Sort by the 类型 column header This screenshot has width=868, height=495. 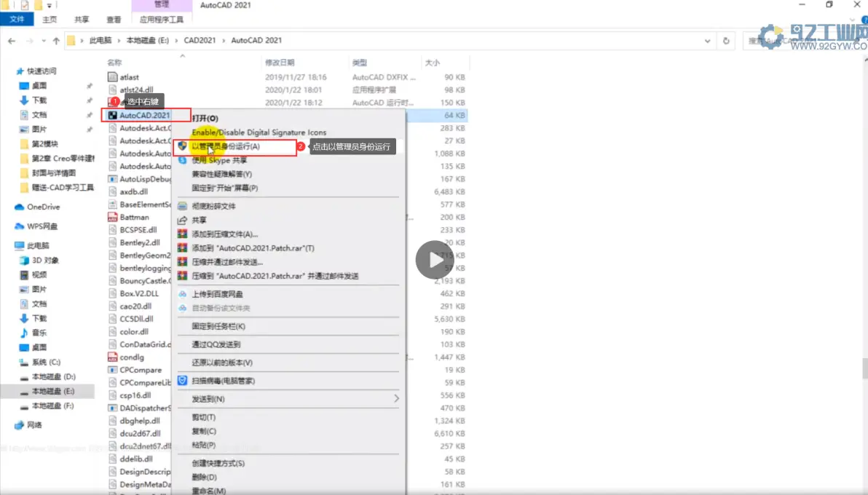point(359,63)
